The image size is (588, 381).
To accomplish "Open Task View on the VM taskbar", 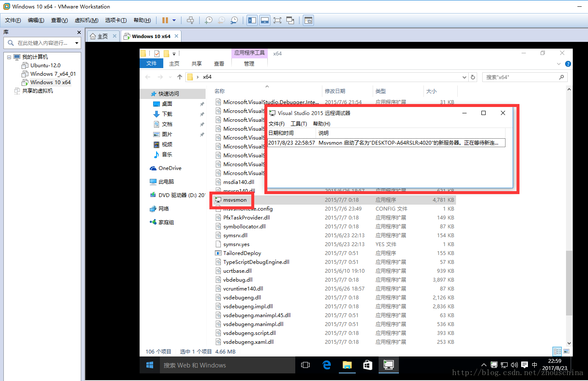I will [305, 365].
